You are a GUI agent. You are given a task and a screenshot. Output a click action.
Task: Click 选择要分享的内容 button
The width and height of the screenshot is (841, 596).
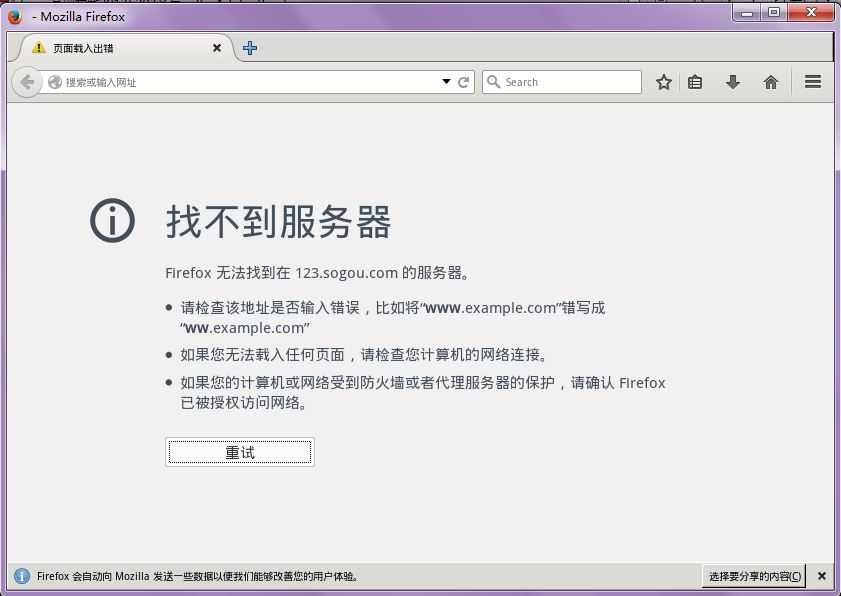tap(754, 576)
